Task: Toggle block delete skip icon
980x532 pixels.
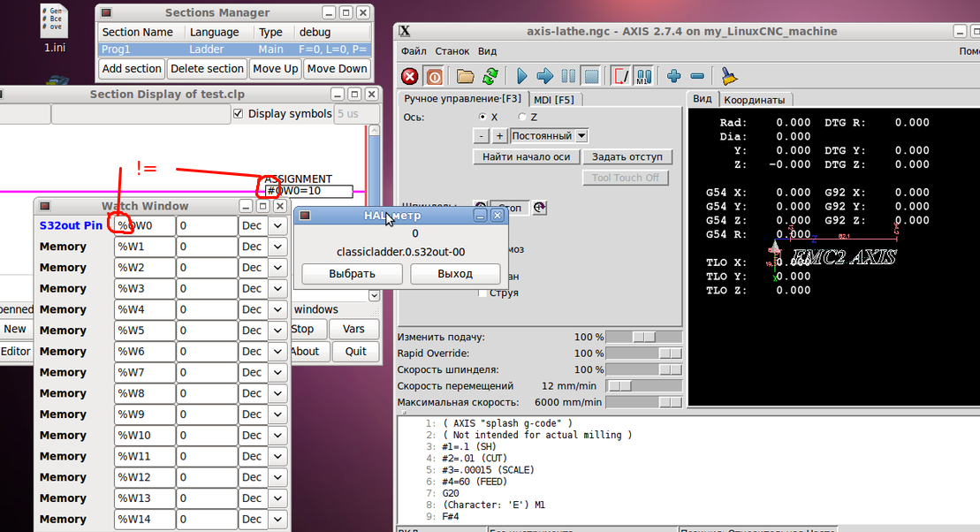Action: coord(620,76)
